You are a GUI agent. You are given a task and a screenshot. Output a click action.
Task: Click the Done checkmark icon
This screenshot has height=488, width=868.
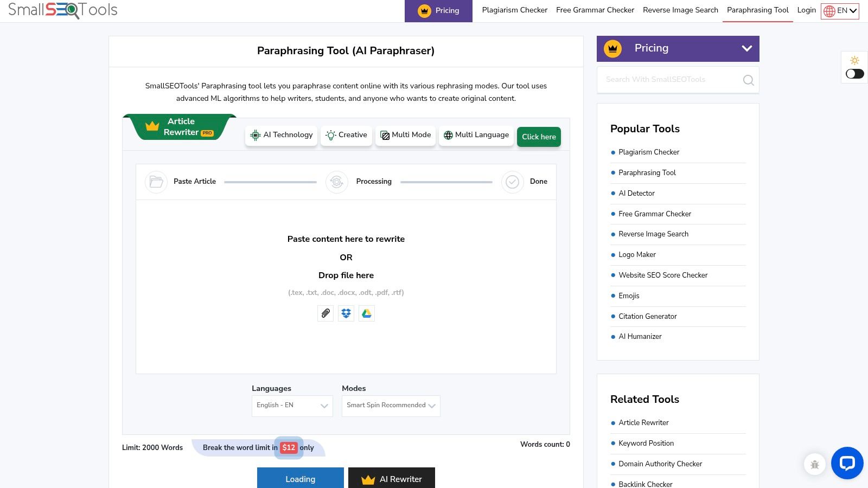513,182
